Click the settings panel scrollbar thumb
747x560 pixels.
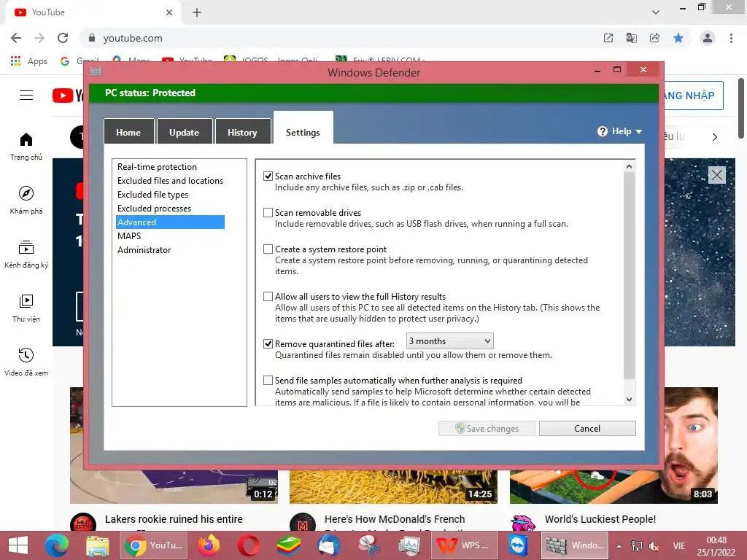click(629, 275)
